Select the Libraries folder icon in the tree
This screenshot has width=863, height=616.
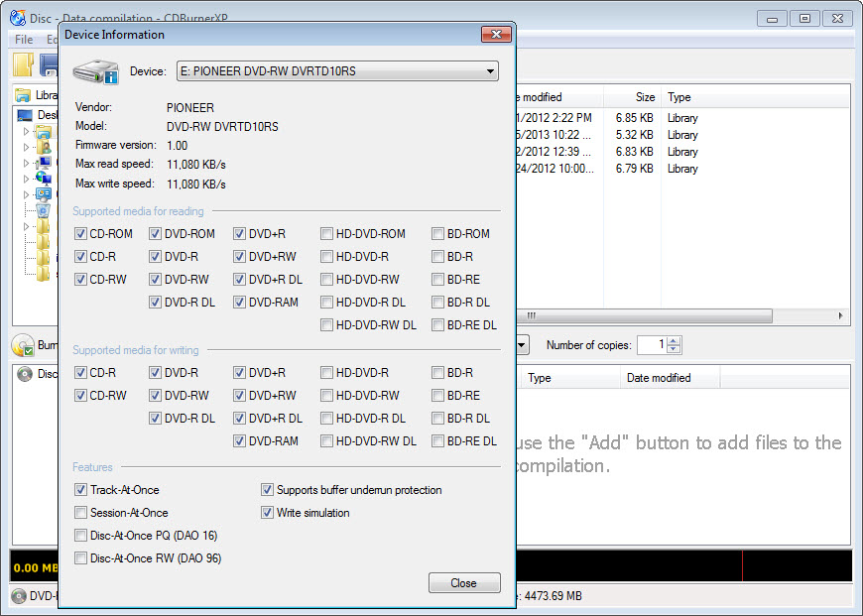click(x=44, y=132)
